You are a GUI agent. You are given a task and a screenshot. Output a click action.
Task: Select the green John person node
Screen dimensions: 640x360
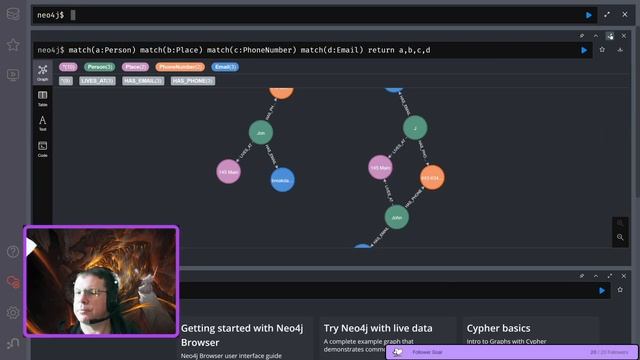(x=397, y=218)
